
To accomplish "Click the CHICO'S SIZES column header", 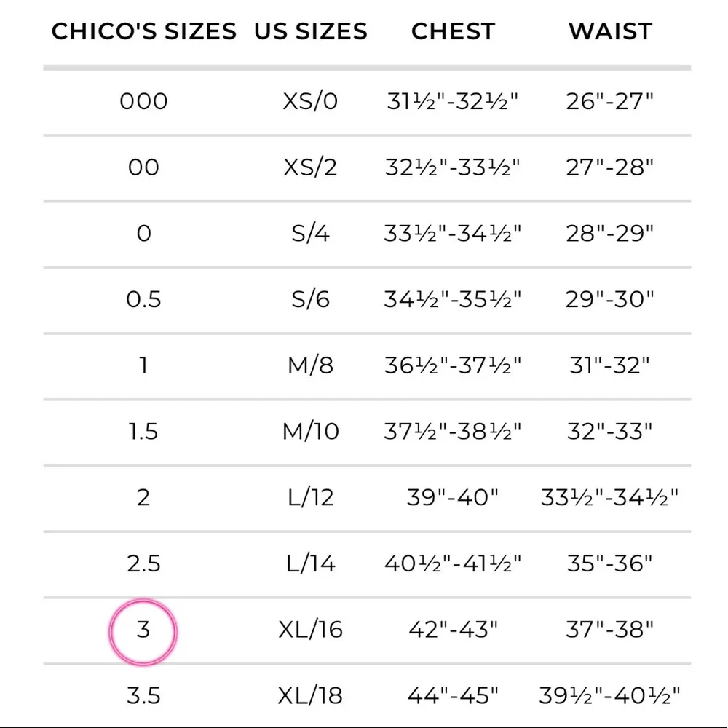I will click(143, 31).
